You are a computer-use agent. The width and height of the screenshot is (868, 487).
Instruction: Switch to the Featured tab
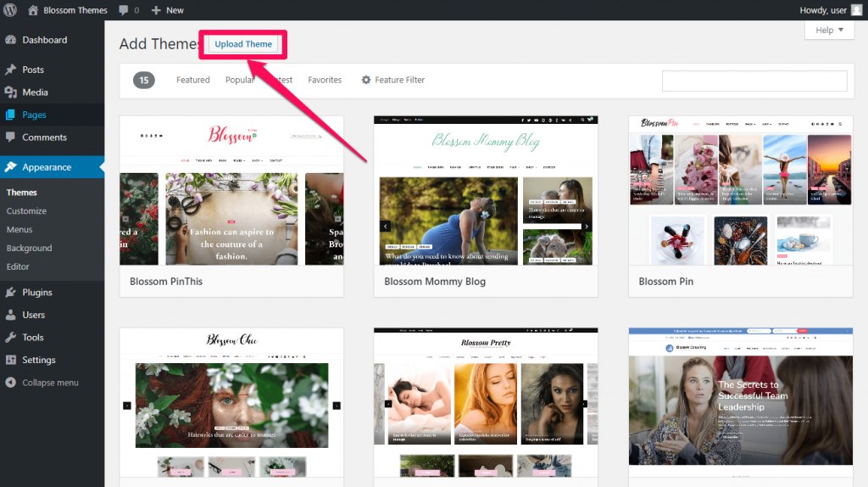click(193, 80)
